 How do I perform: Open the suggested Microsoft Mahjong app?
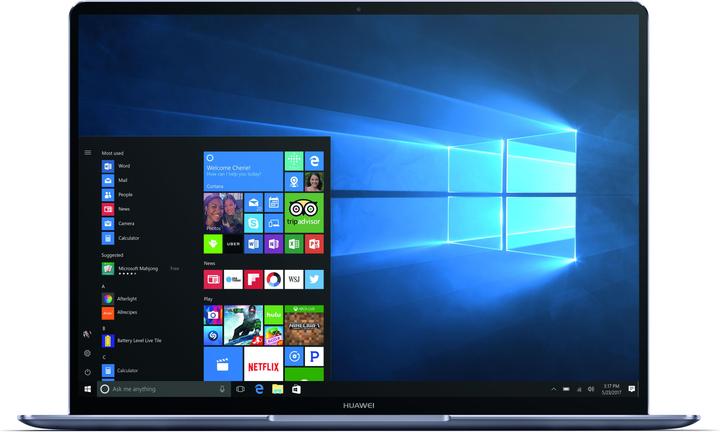140,269
